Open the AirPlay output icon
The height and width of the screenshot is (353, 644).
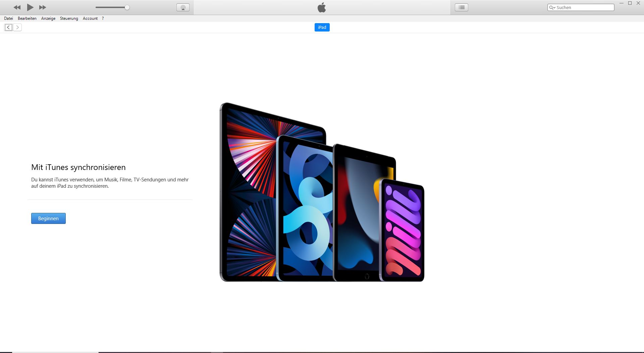[183, 7]
